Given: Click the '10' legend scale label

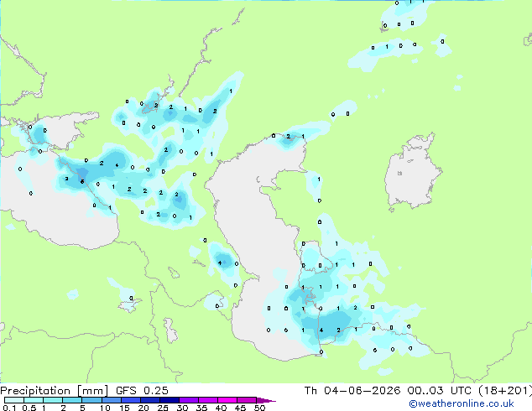Looking at the screenshot, I should (105, 408).
